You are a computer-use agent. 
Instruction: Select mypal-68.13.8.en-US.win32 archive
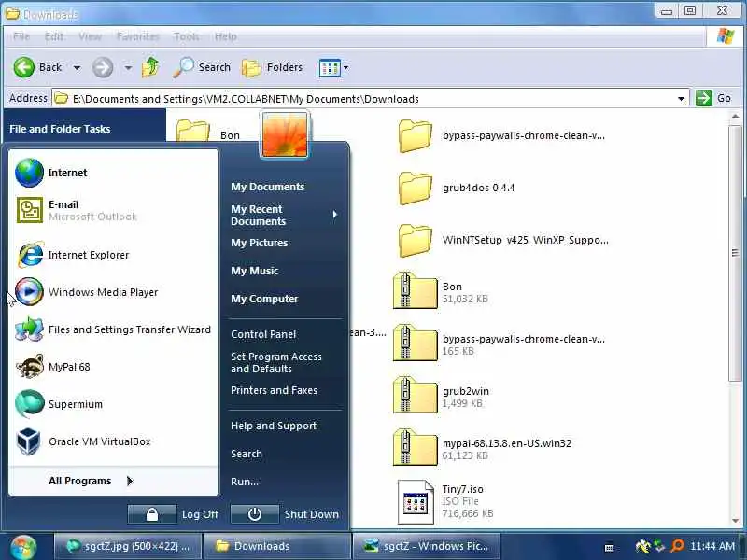click(x=415, y=448)
